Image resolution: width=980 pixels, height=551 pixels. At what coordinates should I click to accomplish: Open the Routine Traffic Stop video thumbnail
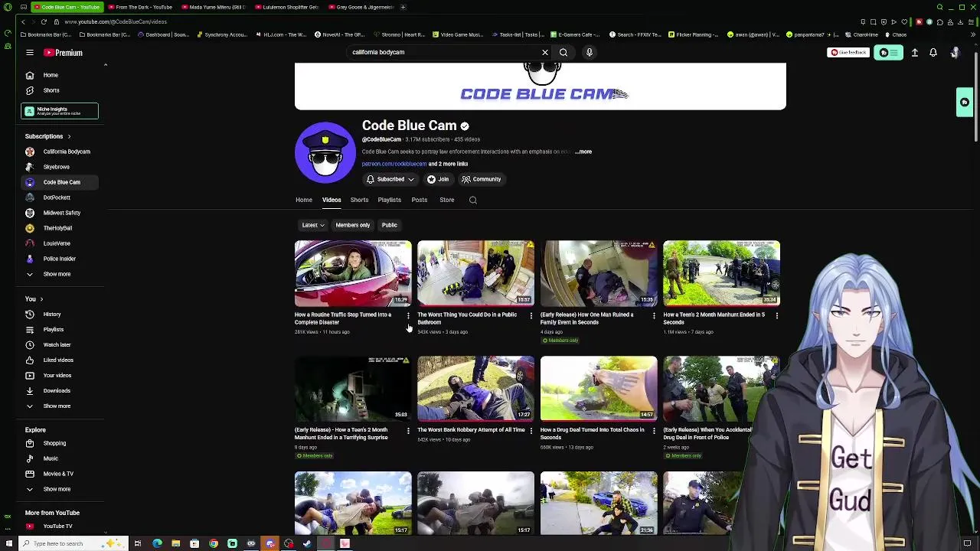point(353,273)
